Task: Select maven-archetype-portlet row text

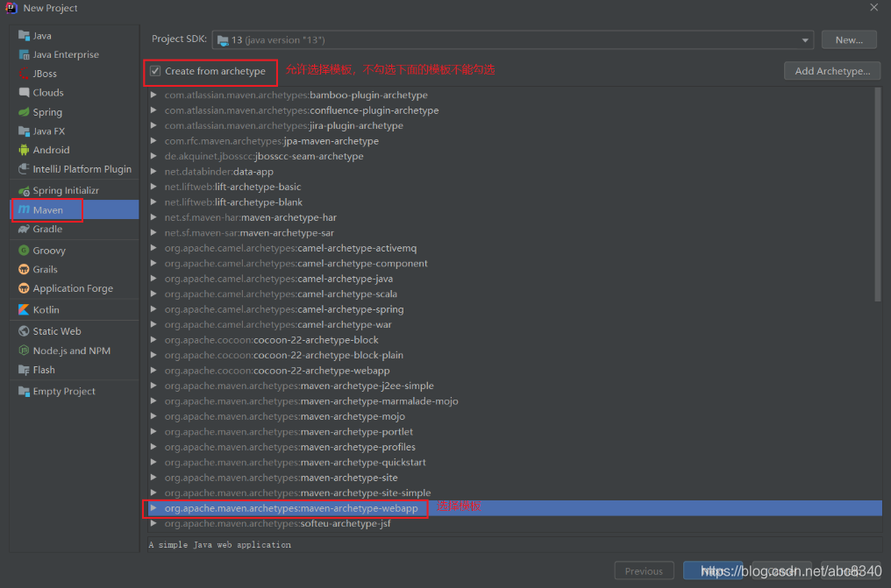Action: tap(289, 432)
